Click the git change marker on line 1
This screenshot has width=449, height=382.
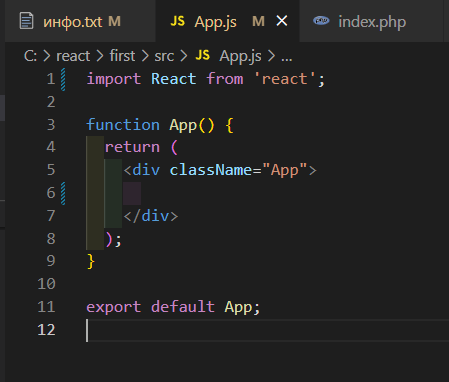pos(63,79)
